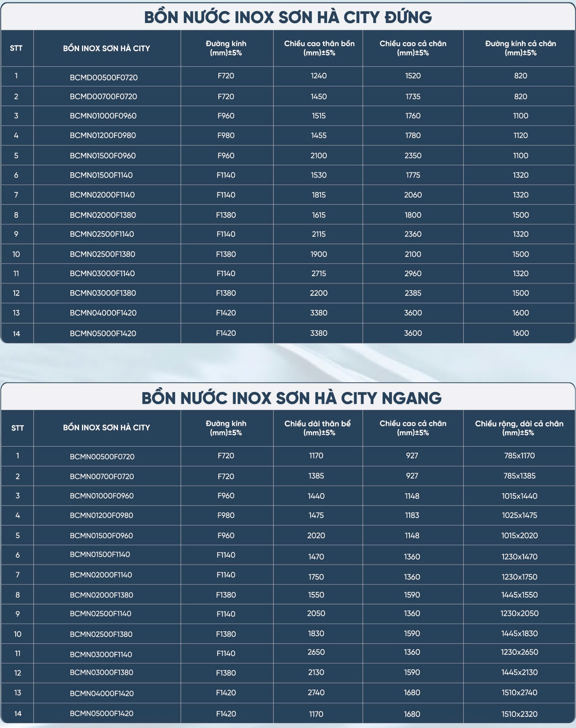
Task: Select the dimension 1510x2320
Action: (519, 714)
